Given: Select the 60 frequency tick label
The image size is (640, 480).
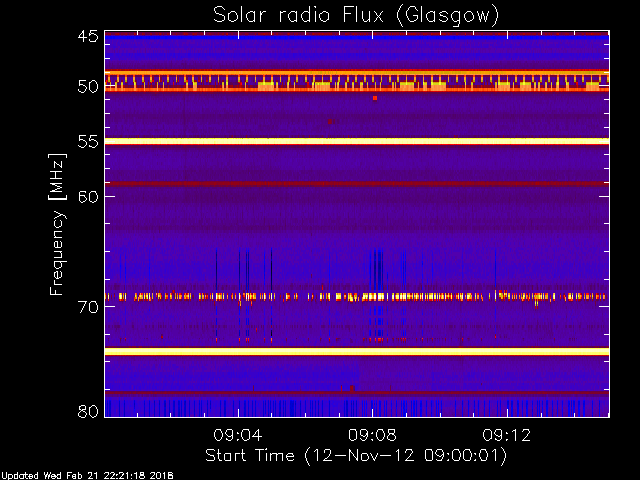Looking at the screenshot, I should pos(88,197).
